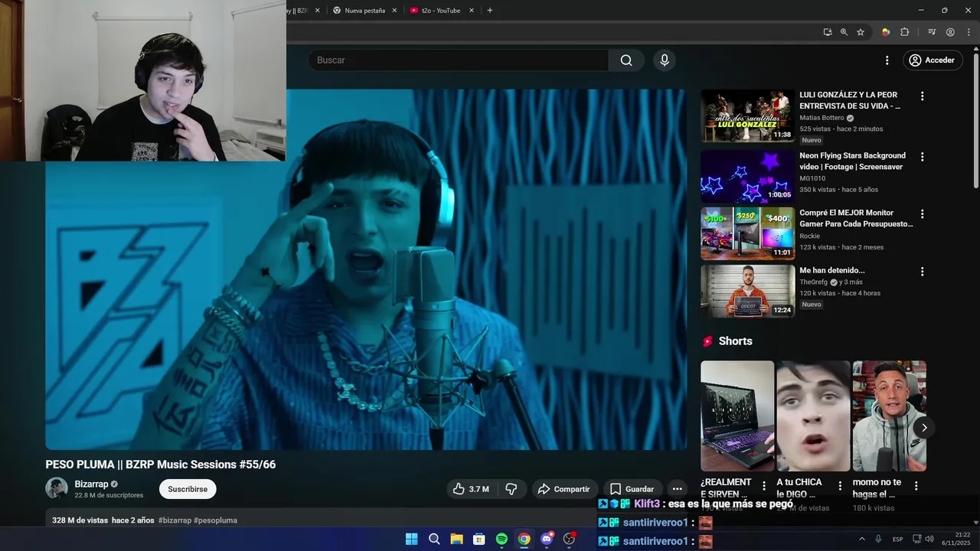The height and width of the screenshot is (551, 980).
Task: Open the laptop ¿REALMENT E SIRVEN short
Action: [x=737, y=416]
